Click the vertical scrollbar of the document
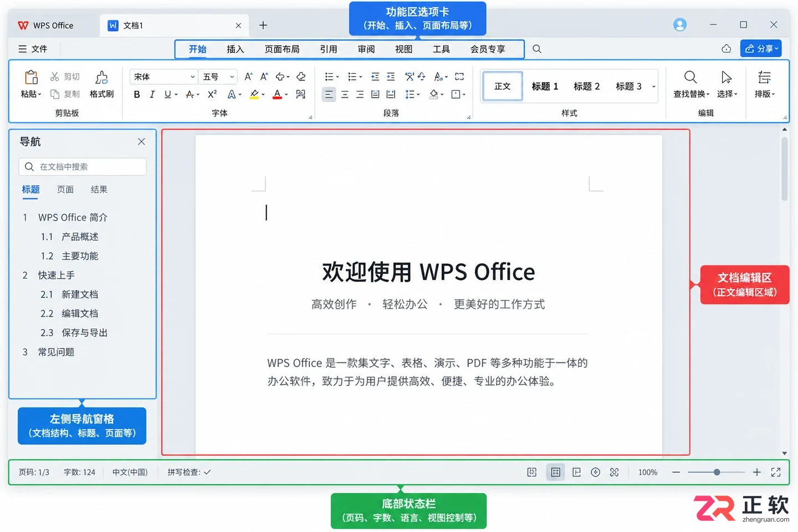 pyautogui.click(x=784, y=170)
